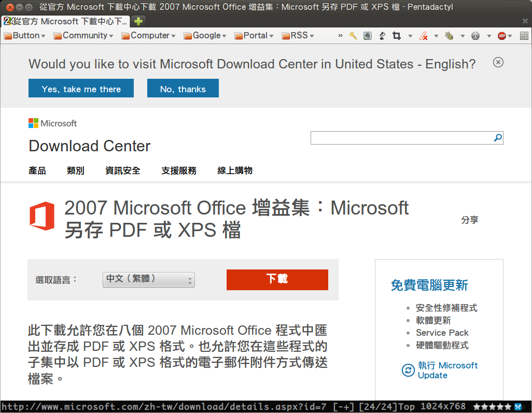Open the gear settings toolbar icon

(x=475, y=36)
